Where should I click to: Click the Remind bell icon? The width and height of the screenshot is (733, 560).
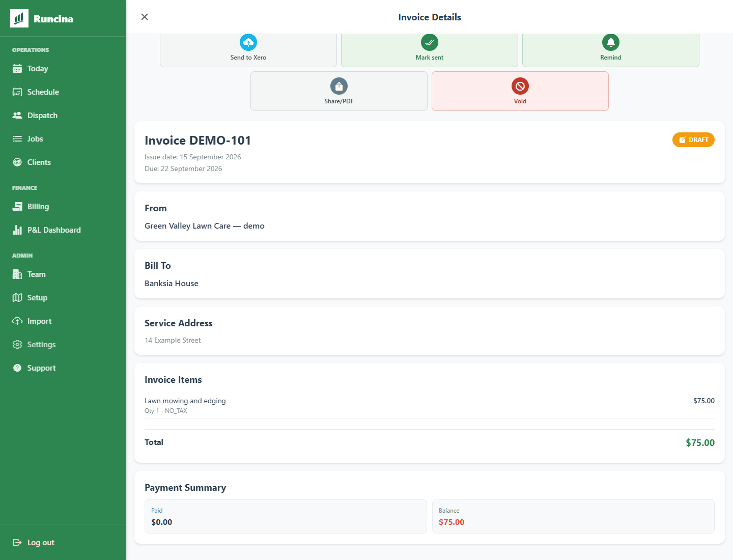point(611,42)
